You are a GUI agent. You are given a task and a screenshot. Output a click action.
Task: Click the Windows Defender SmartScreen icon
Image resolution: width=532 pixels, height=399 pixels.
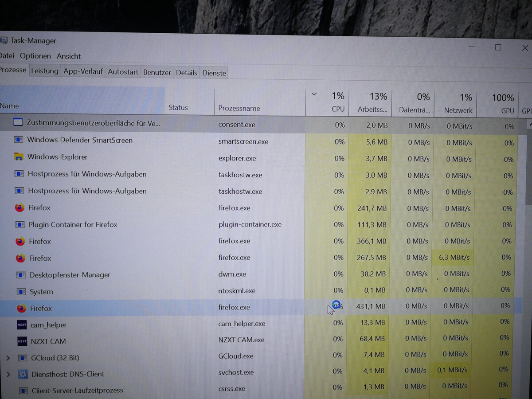click(x=19, y=140)
